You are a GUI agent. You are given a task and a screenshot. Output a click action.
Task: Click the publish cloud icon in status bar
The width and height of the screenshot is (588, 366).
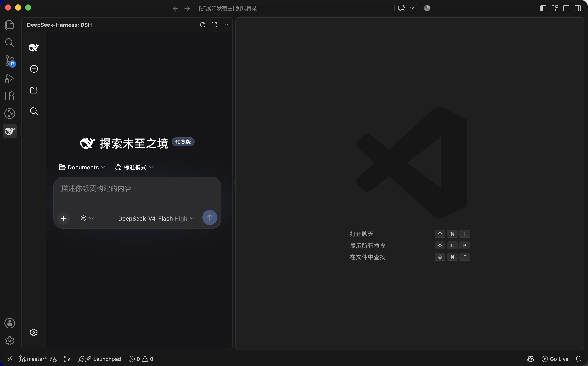click(x=53, y=359)
